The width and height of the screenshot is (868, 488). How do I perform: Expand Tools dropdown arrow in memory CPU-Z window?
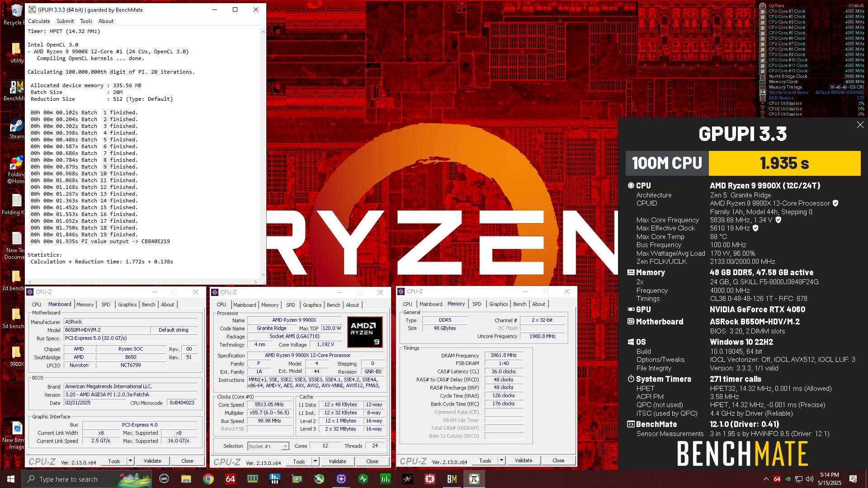[x=501, y=460]
